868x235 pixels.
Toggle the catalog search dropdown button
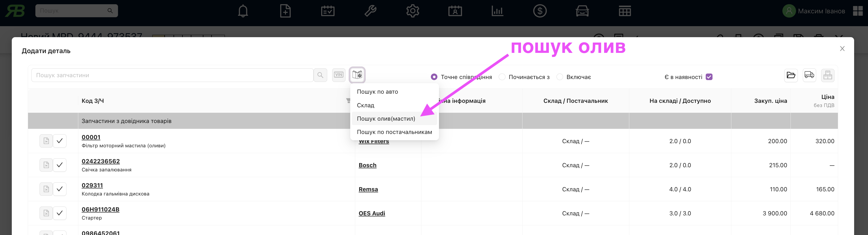click(357, 75)
